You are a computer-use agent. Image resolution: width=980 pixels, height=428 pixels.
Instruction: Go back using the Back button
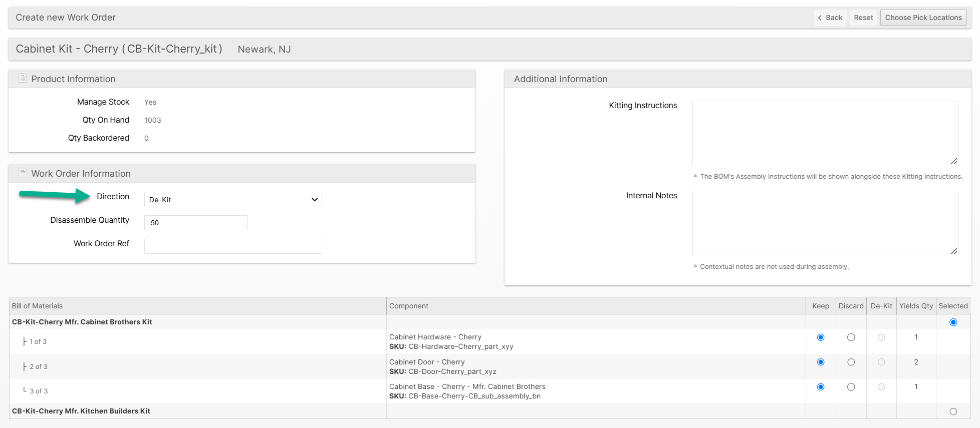[830, 18]
